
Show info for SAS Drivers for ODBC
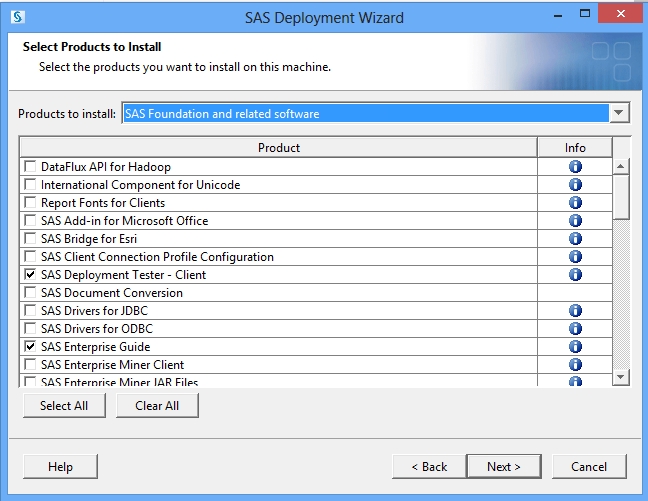coord(575,329)
